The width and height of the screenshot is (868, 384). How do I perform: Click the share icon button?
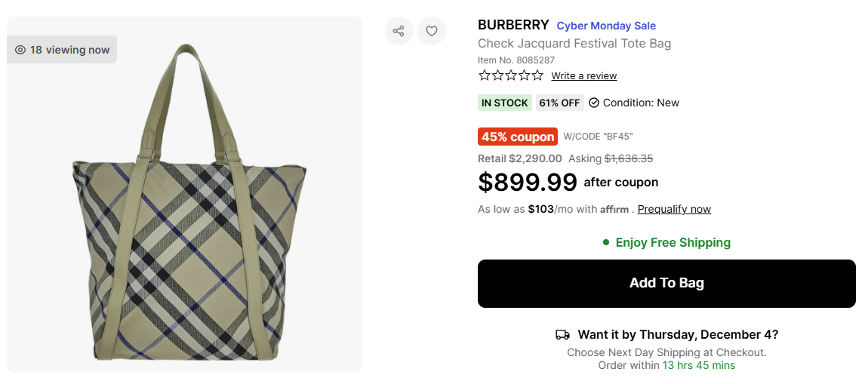(x=399, y=31)
